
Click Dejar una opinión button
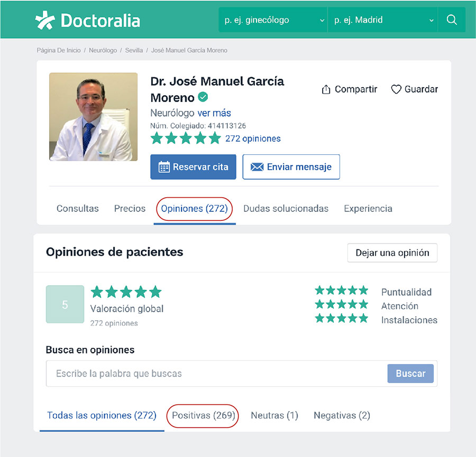392,253
